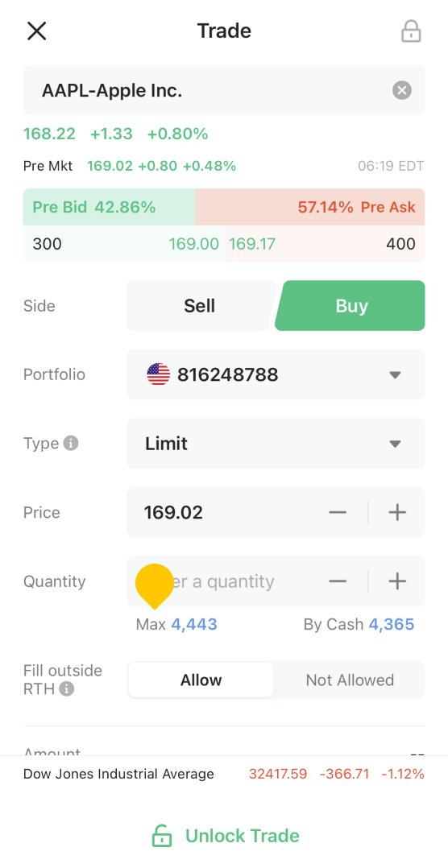Tap the padlock icon at top right

(x=411, y=31)
